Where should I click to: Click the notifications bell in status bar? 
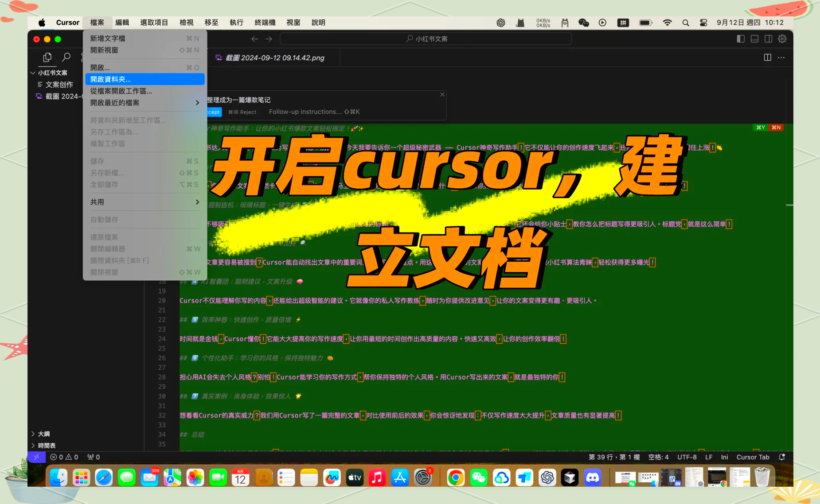point(782,457)
